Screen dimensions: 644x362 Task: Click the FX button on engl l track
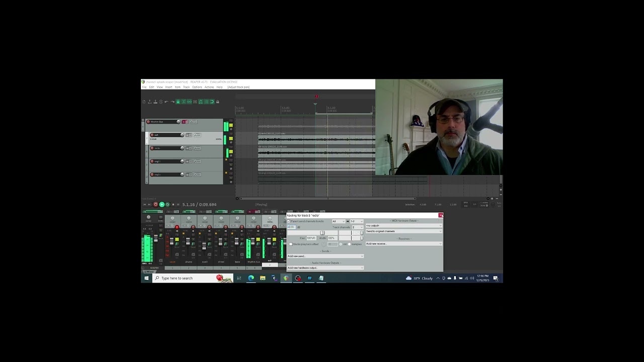[x=187, y=161]
